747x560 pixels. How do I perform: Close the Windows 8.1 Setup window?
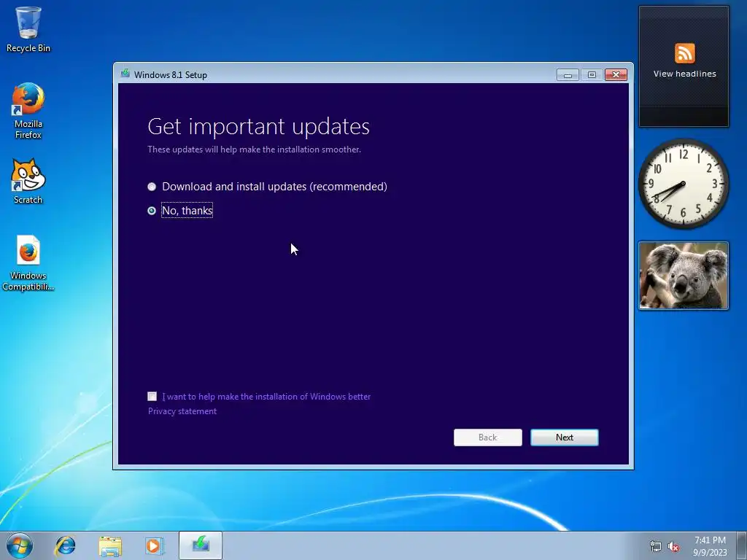(616, 75)
